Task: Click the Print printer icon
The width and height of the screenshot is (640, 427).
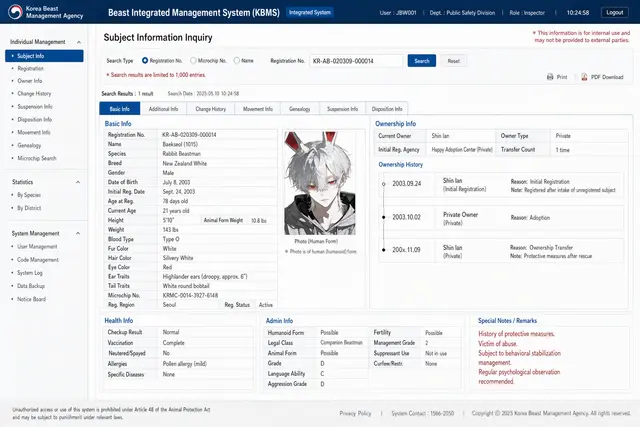Action: 550,77
